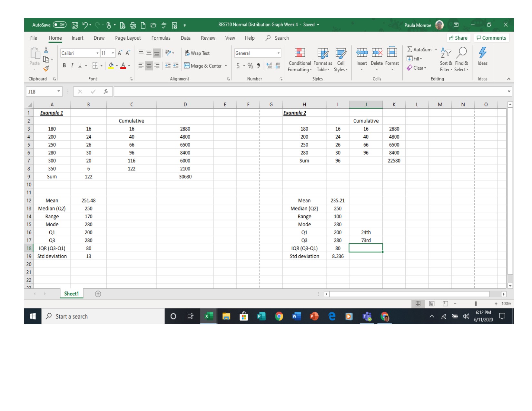Viewport: 532px width, 411px height.
Task: Click the Cut scissors icon
Action: point(46,50)
